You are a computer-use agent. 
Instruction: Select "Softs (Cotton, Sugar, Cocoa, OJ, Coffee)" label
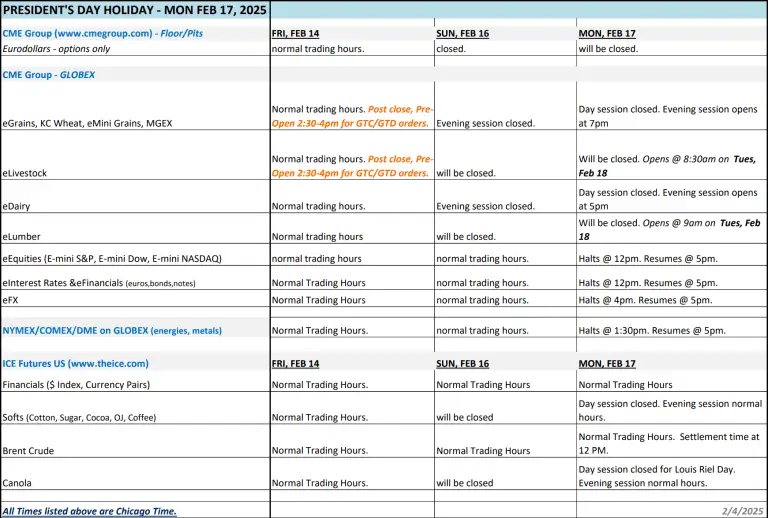point(79,418)
